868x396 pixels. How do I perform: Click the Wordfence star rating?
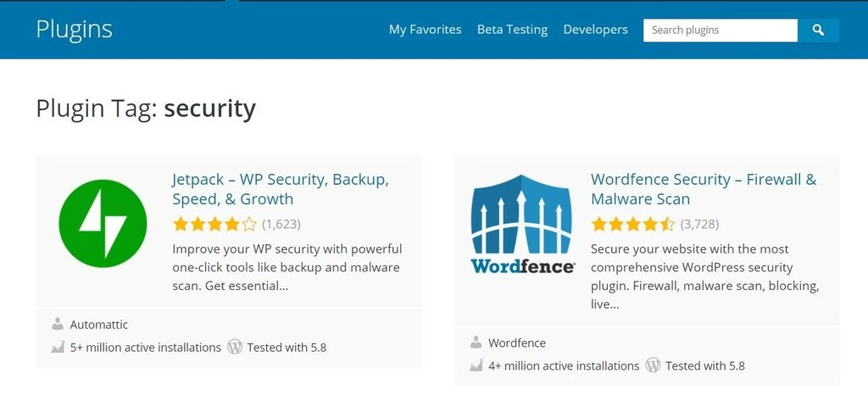(x=632, y=225)
